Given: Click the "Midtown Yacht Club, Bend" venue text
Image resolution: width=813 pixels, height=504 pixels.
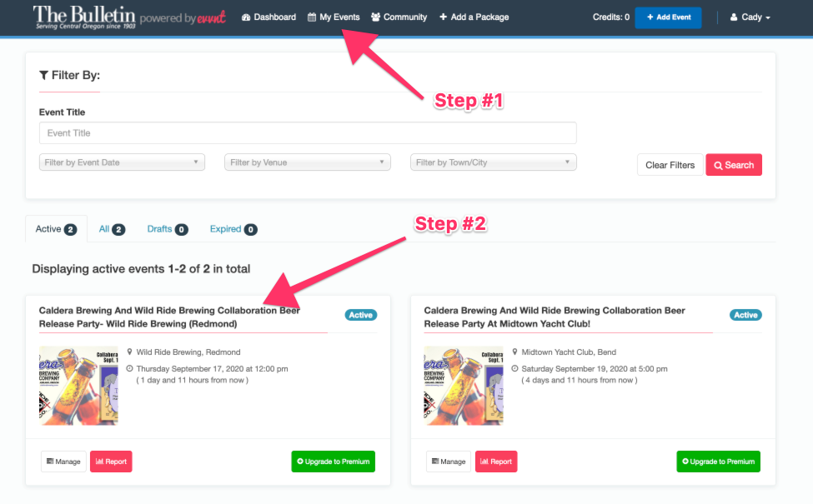Looking at the screenshot, I should point(569,352).
